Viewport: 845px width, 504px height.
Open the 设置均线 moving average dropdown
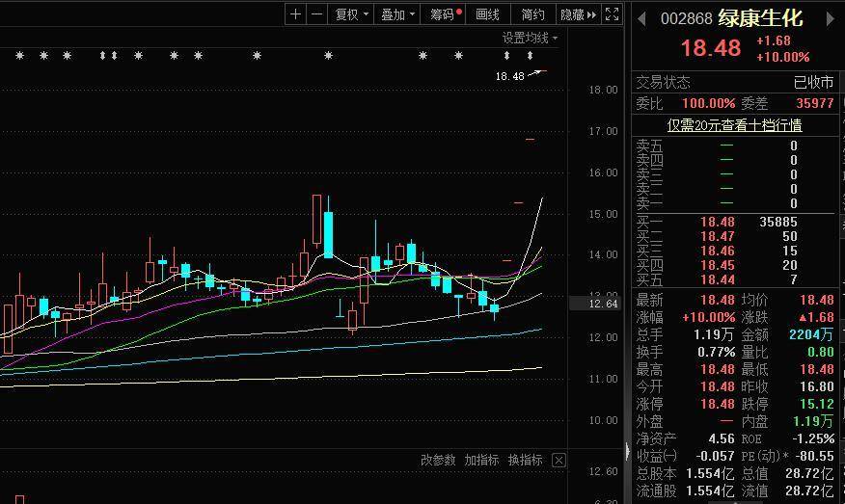coord(530,39)
